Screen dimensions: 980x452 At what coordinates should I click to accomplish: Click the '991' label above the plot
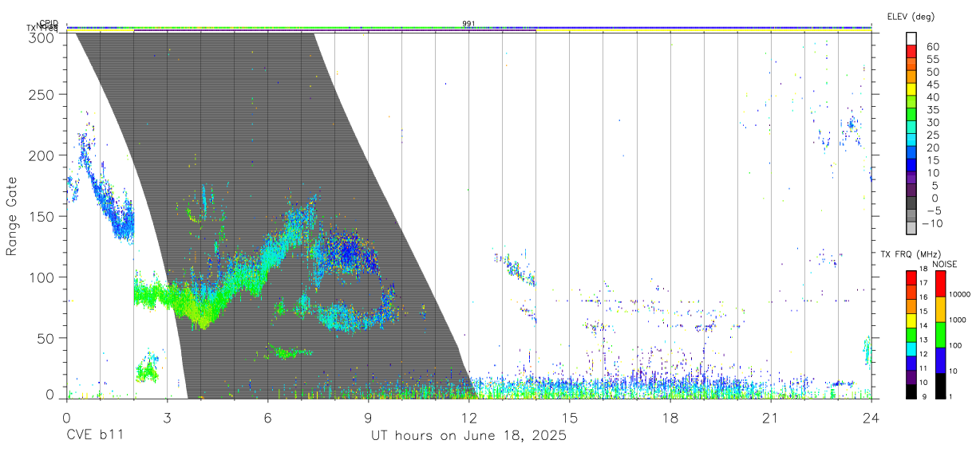[x=469, y=24]
